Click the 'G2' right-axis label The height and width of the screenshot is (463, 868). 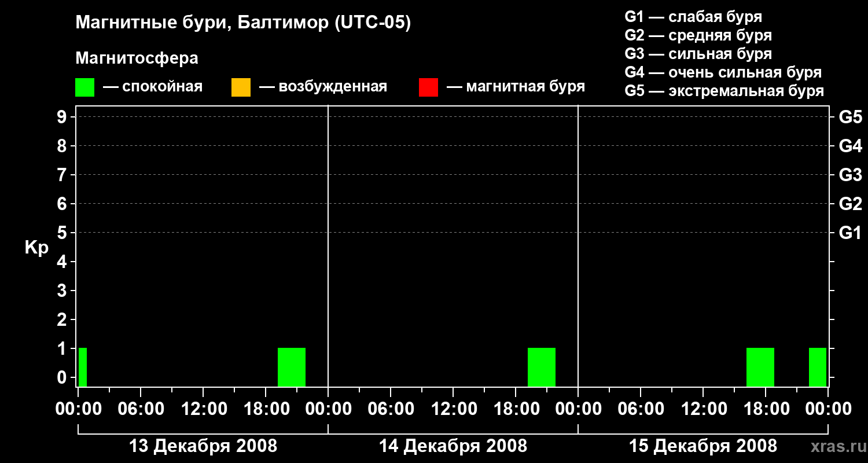point(850,204)
